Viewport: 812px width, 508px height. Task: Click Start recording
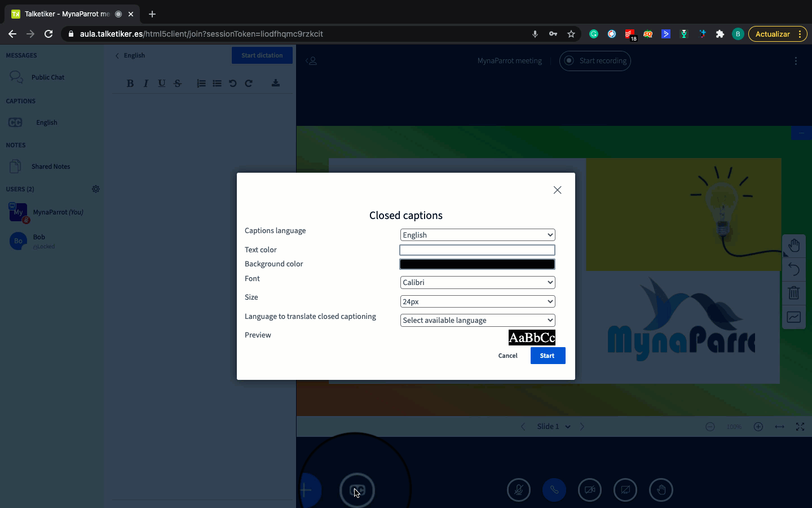[x=595, y=61]
